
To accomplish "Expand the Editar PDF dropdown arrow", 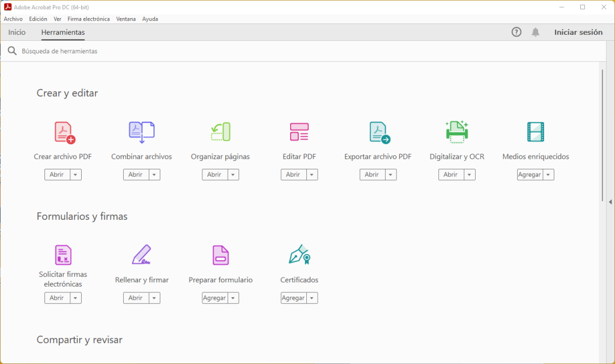I will (x=312, y=175).
